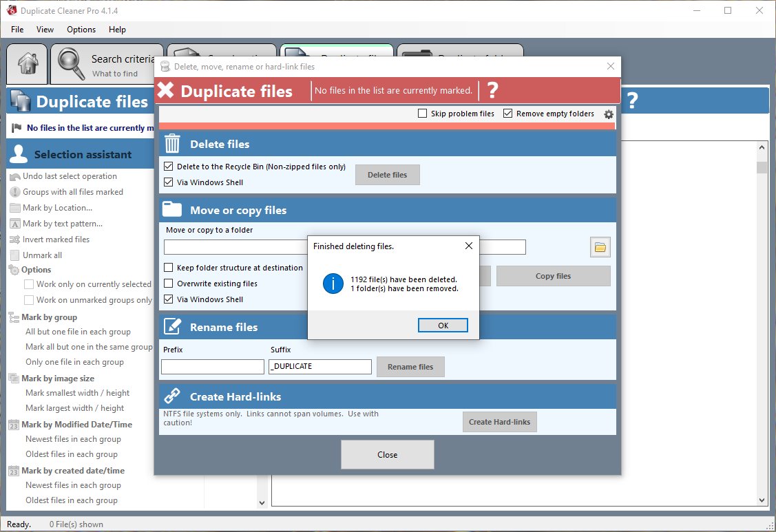Click the Rename files button

(x=410, y=367)
